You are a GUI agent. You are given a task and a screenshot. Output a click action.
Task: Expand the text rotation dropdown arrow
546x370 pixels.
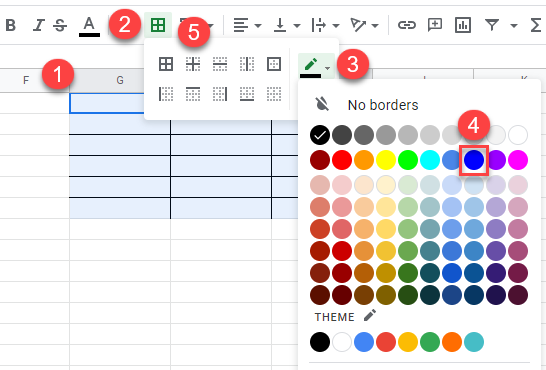pos(375,25)
